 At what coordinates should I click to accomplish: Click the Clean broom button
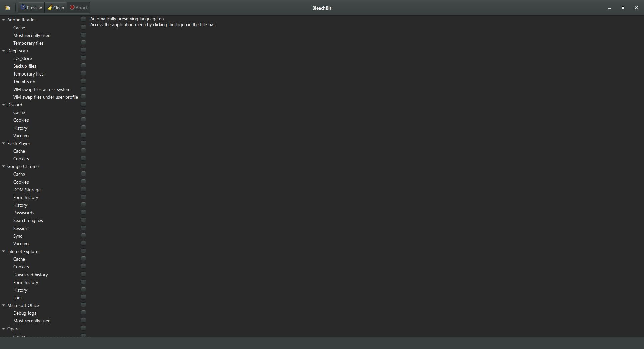[56, 8]
